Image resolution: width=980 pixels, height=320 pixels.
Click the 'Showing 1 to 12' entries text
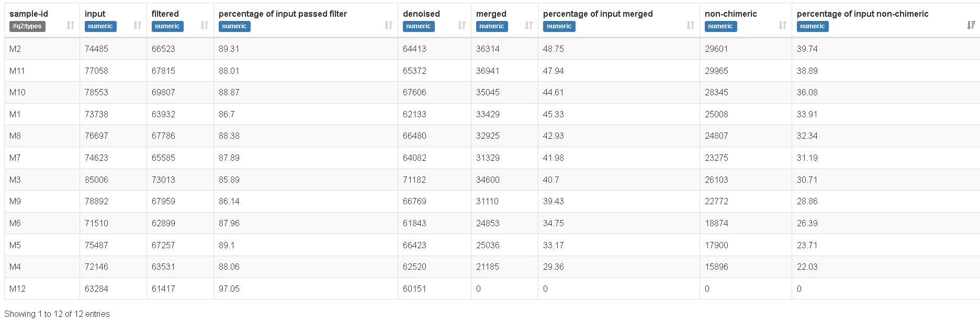pyautogui.click(x=57, y=314)
